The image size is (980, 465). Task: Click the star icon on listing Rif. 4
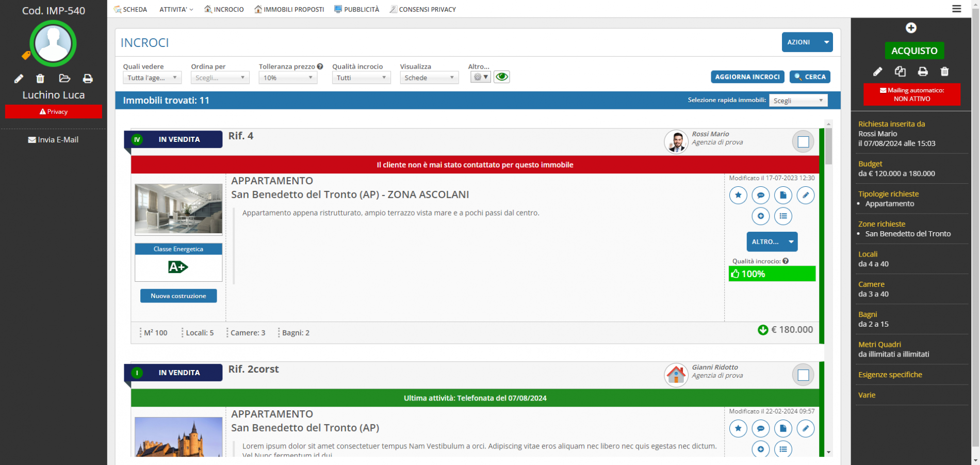click(738, 195)
